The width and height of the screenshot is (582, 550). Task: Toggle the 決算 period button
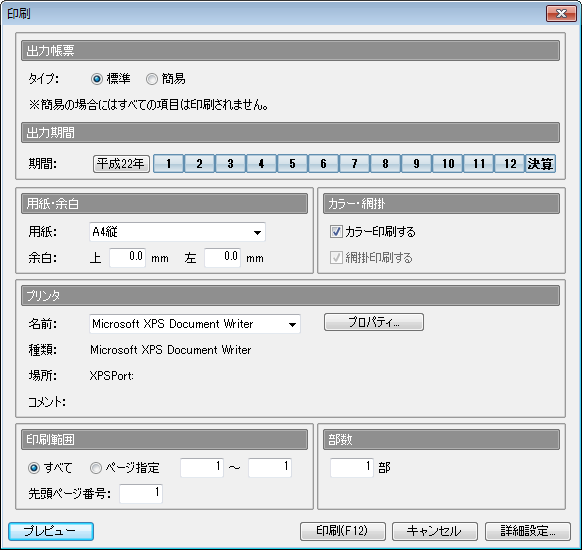[x=540, y=164]
